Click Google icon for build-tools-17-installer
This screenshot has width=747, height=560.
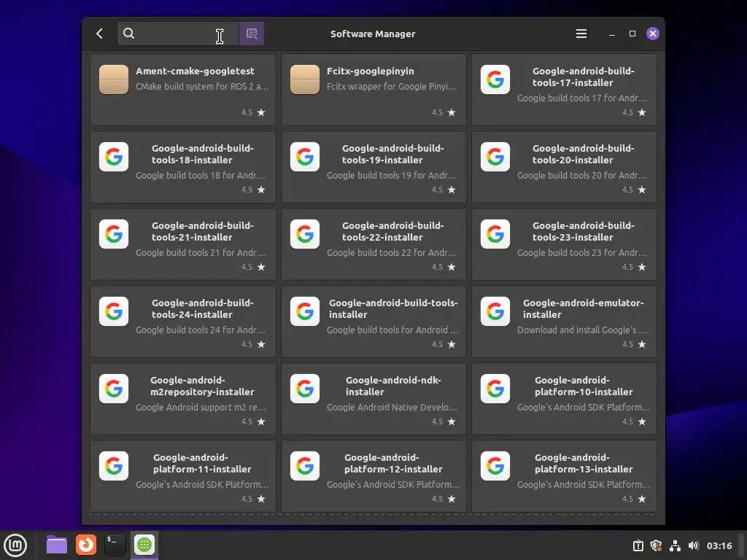(x=495, y=79)
